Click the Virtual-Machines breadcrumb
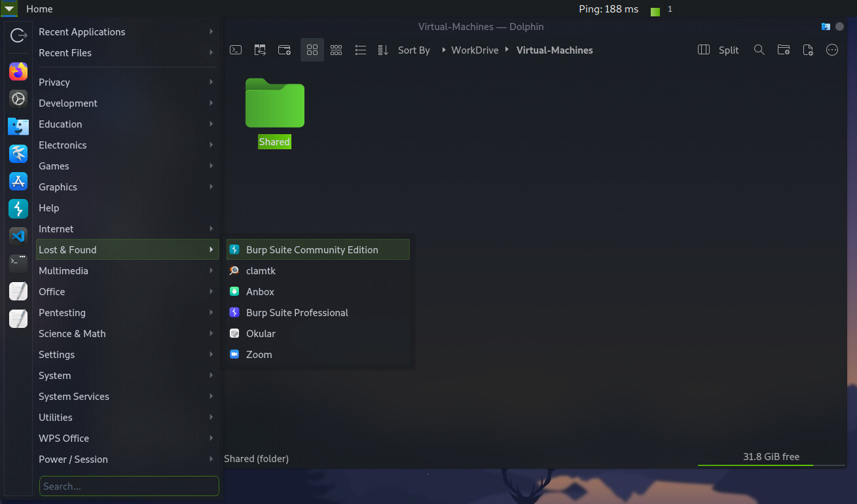 (x=555, y=50)
